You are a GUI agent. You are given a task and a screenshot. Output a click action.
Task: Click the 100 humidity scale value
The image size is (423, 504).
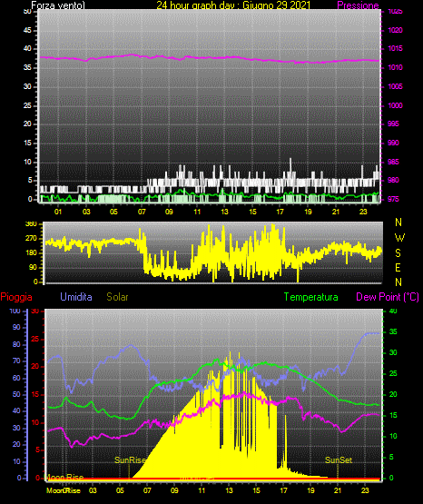point(15,311)
